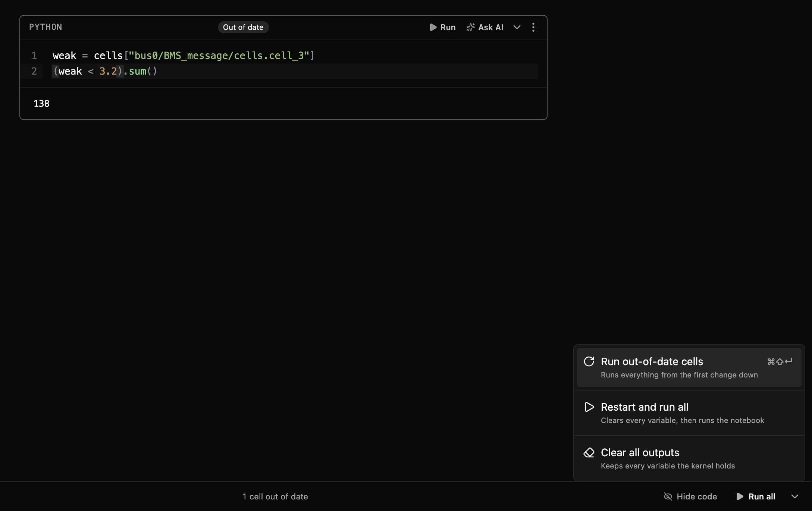Screen dimensions: 812x511
Task: Click the output value 138
Action: click(x=41, y=104)
